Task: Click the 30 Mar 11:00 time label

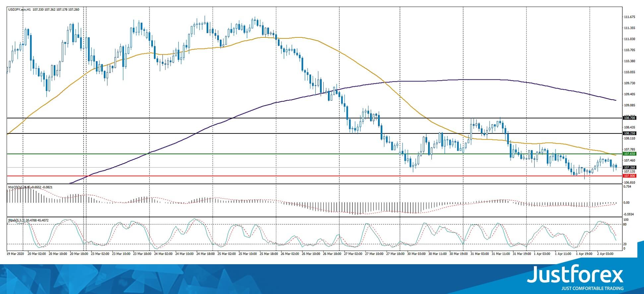Action: [x=438, y=254]
